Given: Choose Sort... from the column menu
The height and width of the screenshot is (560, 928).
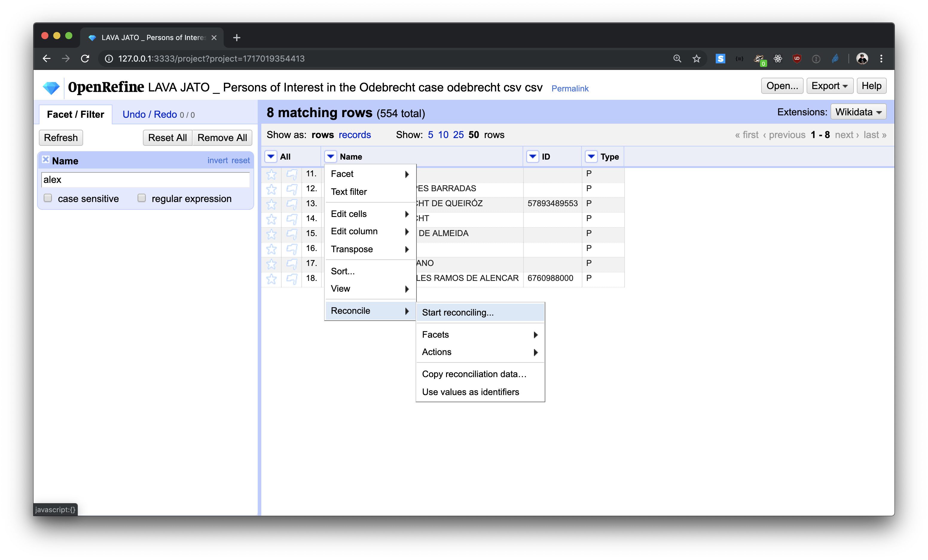Looking at the screenshot, I should click(370, 271).
